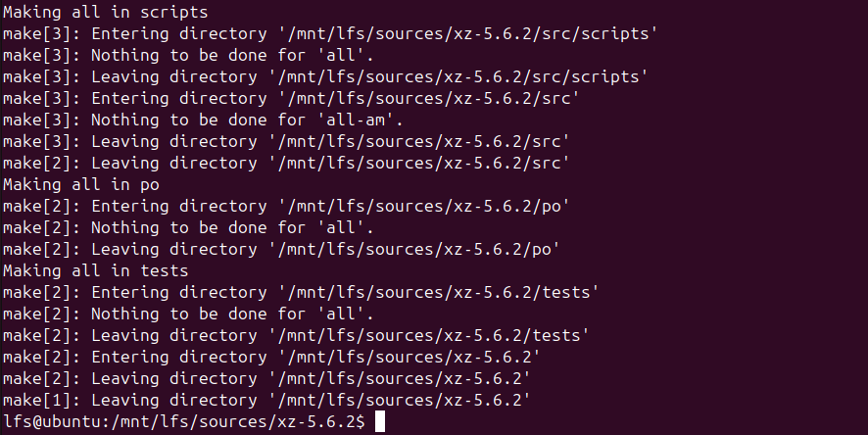Click the terminal cursor block at the prompt
This screenshot has width=868, height=435.
[381, 422]
